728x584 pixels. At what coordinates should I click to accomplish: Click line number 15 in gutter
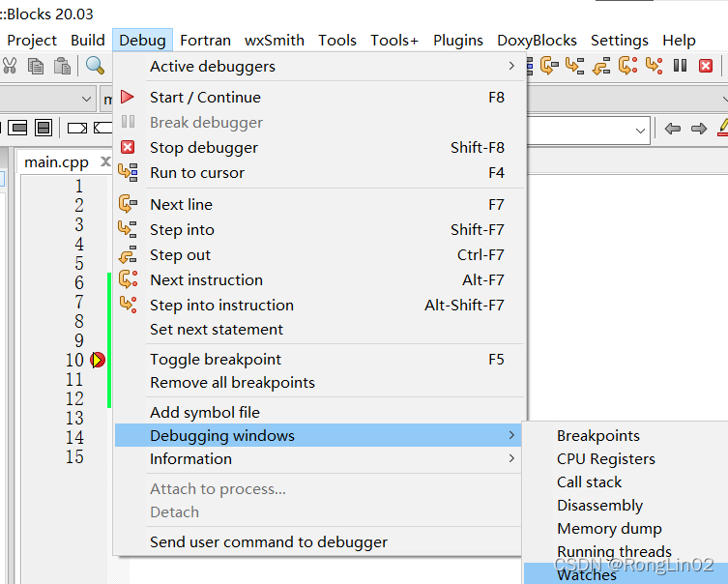(74, 456)
